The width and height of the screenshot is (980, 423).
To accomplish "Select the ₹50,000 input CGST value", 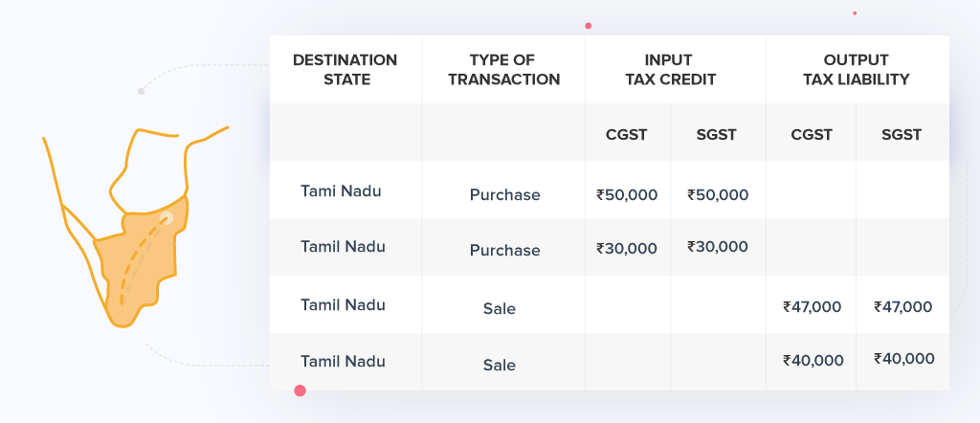I will [x=627, y=195].
